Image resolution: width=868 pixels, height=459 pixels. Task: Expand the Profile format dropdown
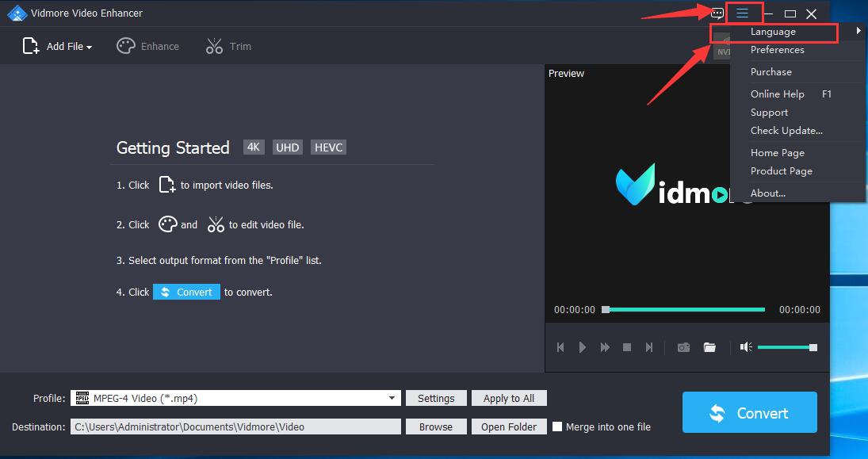[x=392, y=398]
